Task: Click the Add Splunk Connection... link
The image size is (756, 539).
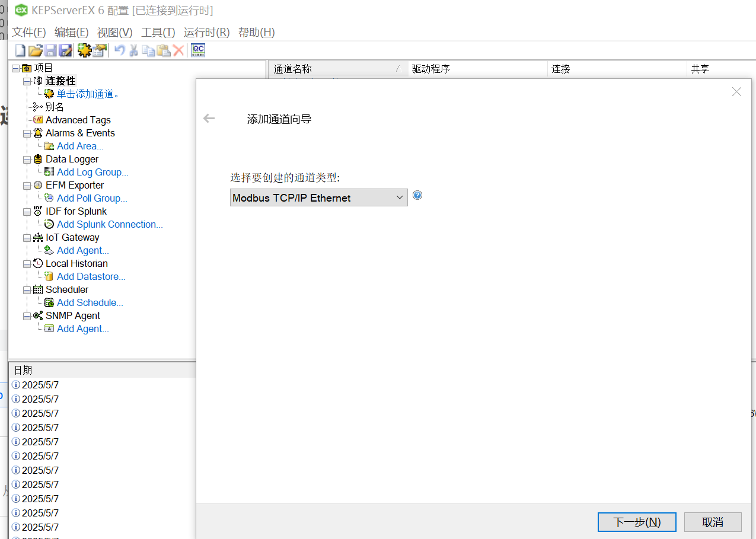Action: (x=110, y=224)
